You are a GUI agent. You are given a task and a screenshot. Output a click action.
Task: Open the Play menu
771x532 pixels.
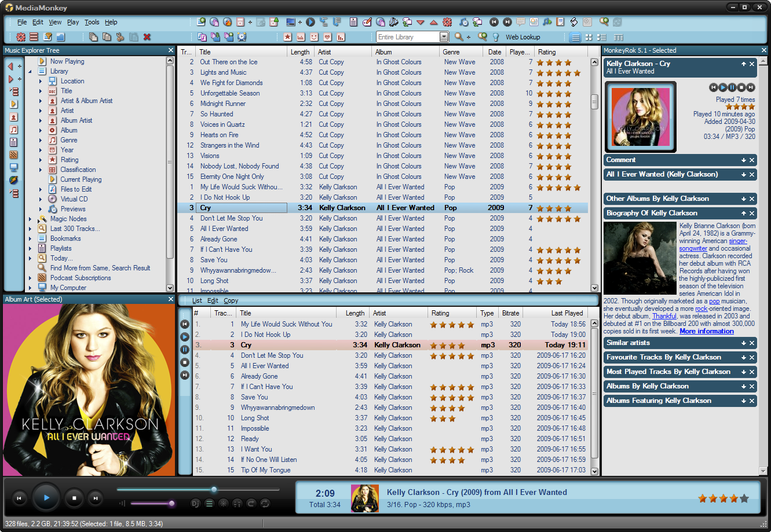[x=73, y=22]
